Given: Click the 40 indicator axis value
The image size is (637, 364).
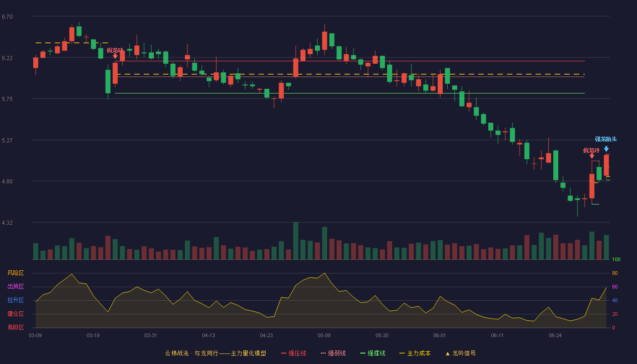Looking at the screenshot, I should pos(615,300).
